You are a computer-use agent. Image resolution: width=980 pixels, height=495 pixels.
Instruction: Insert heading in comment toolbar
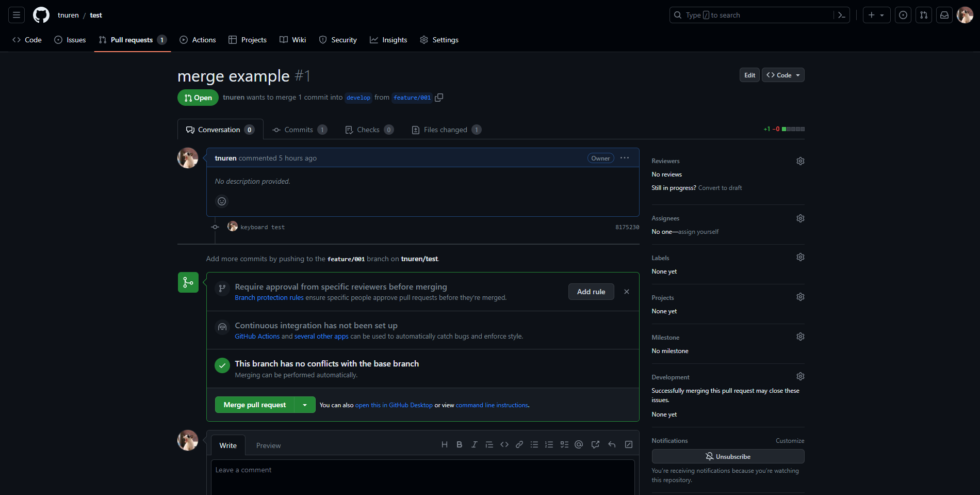[x=445, y=444]
